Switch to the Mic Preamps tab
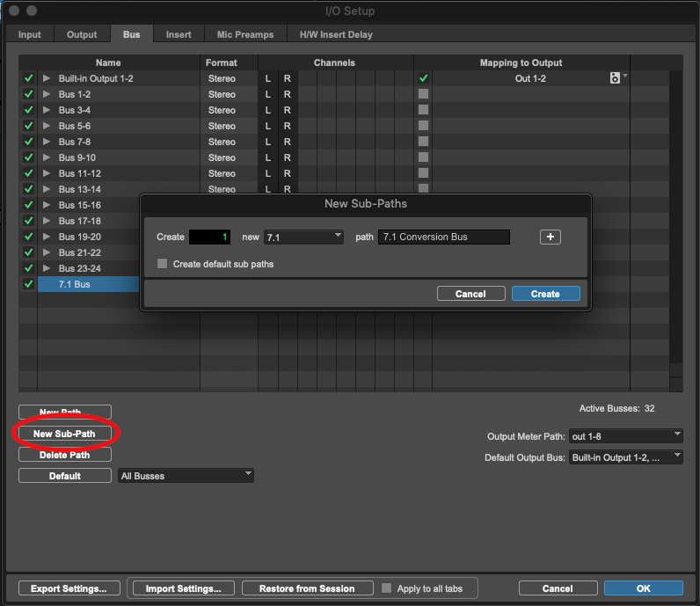Image resolution: width=700 pixels, height=606 pixels. point(245,34)
